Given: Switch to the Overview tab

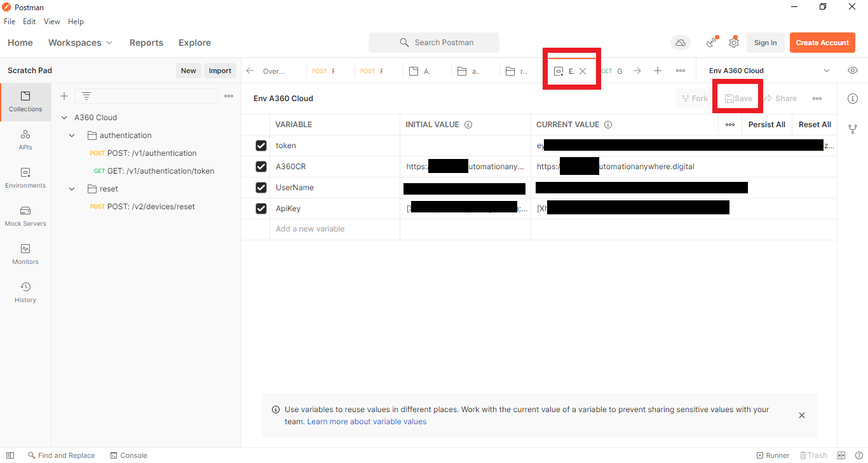Looking at the screenshot, I should click(x=274, y=71).
